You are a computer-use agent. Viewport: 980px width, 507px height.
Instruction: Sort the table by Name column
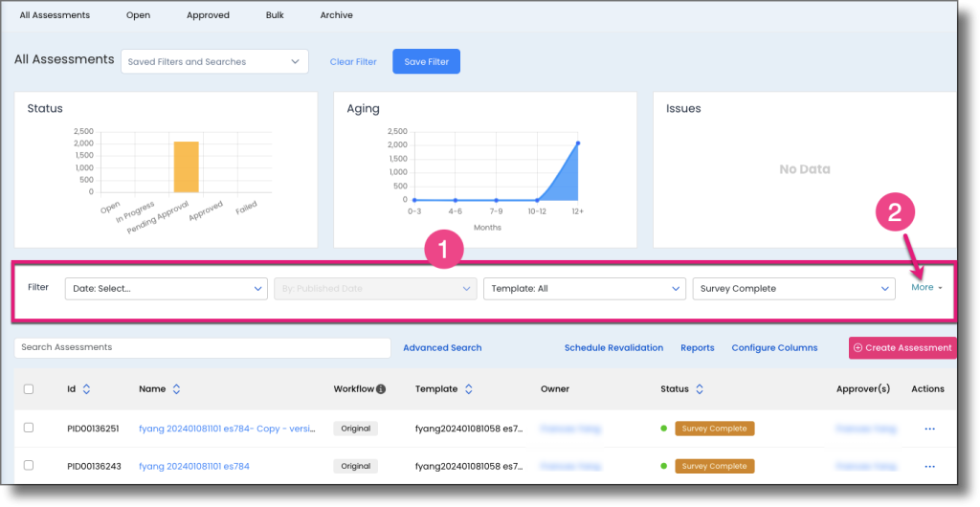click(176, 389)
